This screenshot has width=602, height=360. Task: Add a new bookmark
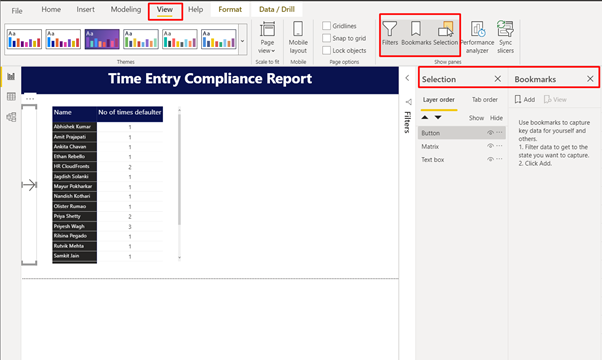pos(524,99)
